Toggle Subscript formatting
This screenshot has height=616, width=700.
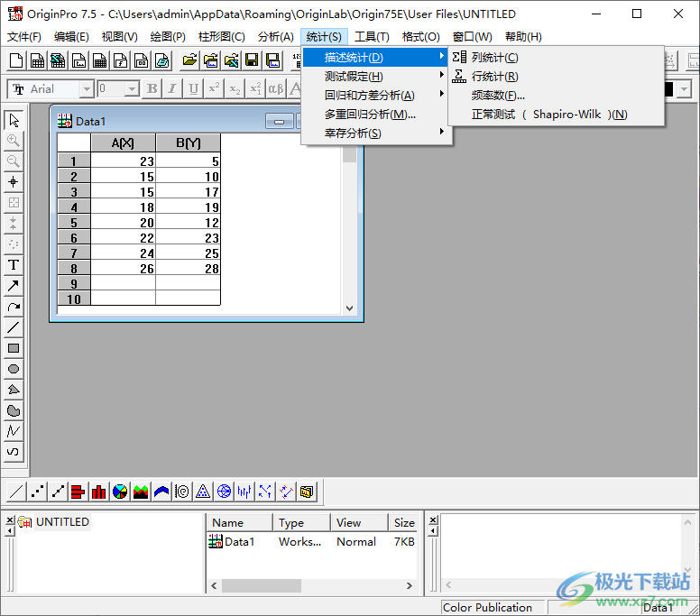(235, 88)
